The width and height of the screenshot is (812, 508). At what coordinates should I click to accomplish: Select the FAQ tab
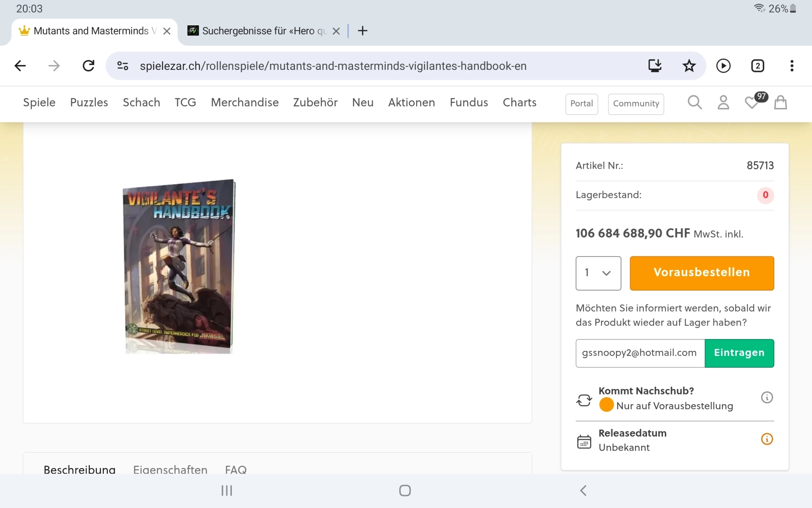pos(236,470)
